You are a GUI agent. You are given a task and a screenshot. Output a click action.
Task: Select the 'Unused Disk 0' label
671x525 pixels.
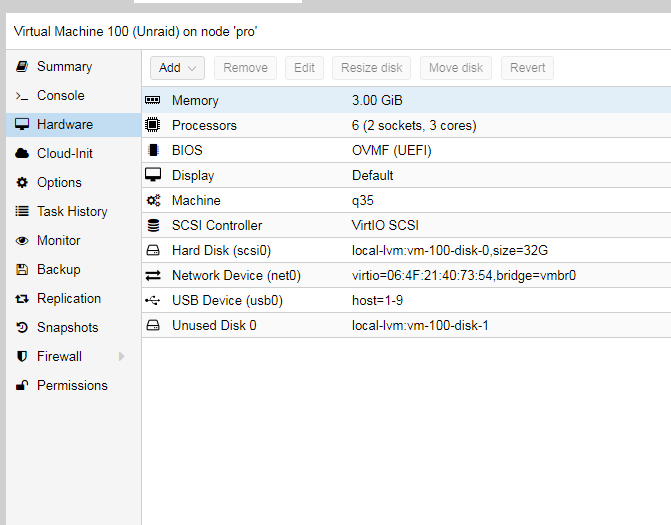point(214,326)
